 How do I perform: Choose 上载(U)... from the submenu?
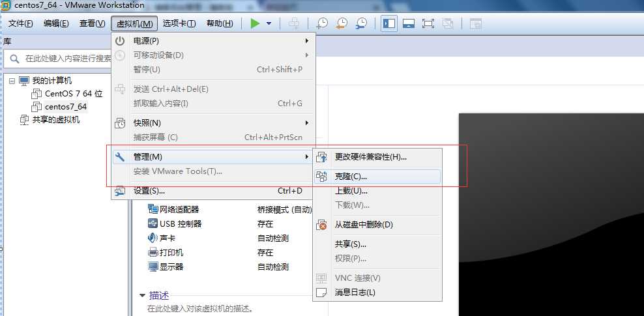377,191
